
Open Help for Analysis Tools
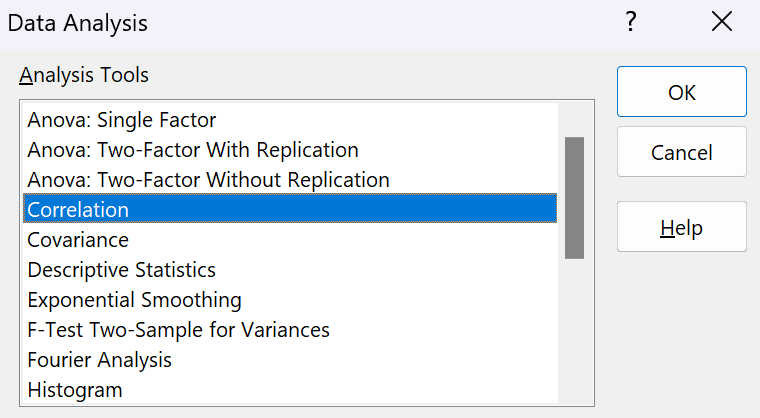681,227
